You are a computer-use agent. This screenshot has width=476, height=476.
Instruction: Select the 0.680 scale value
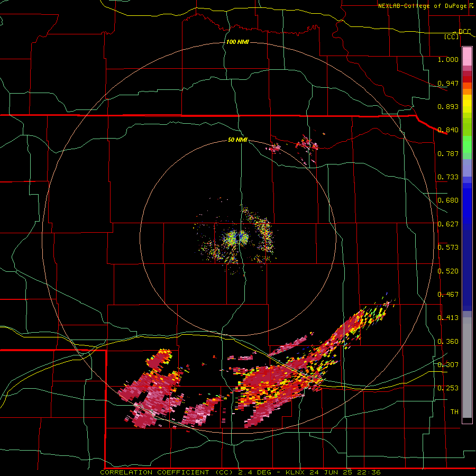[x=448, y=200]
